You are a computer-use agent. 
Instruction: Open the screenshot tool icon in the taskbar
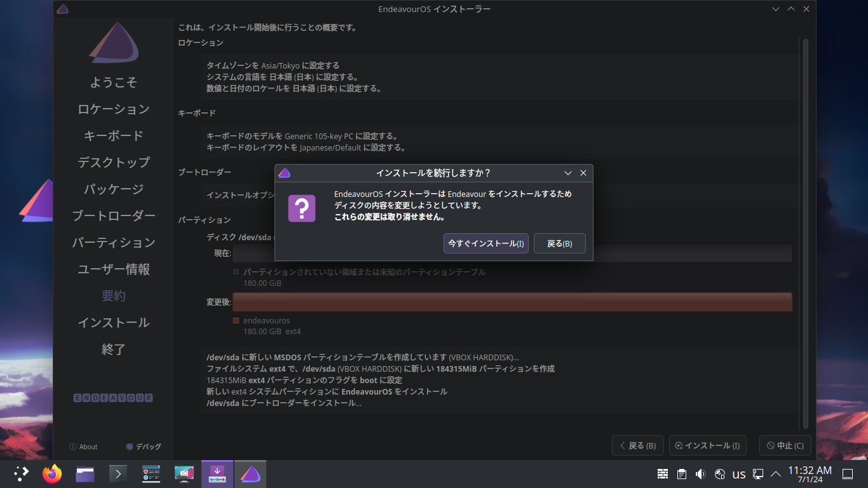184,473
